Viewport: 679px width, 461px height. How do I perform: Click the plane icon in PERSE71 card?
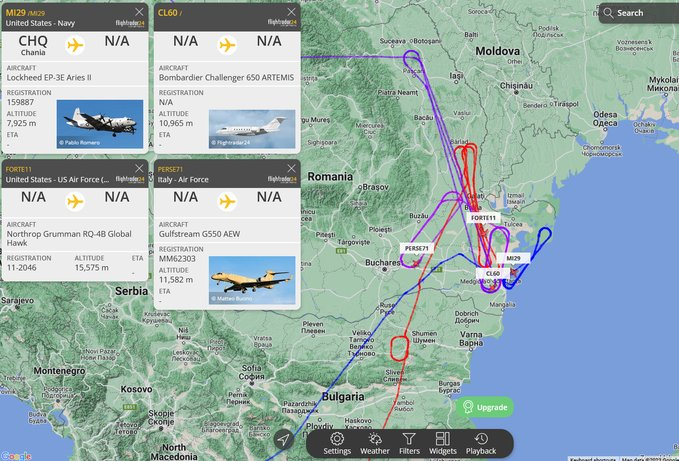coord(227,201)
